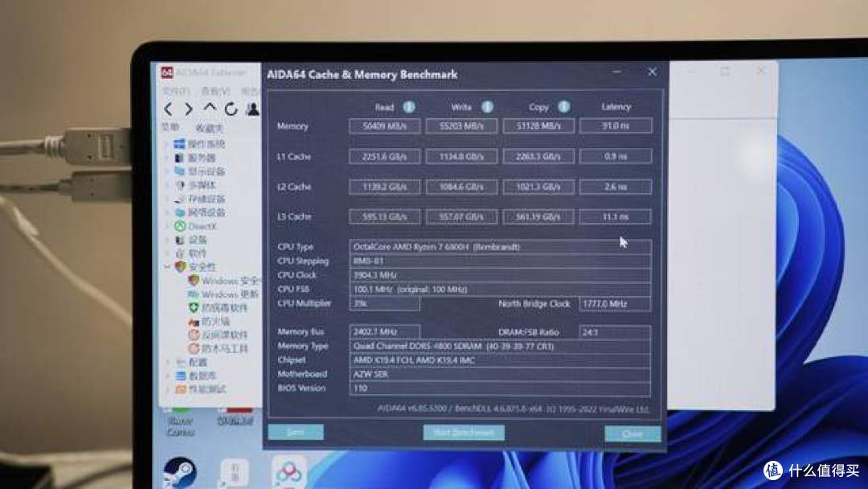Open the 查看 menu in AIDA64
The width and height of the screenshot is (868, 489).
coord(215,91)
